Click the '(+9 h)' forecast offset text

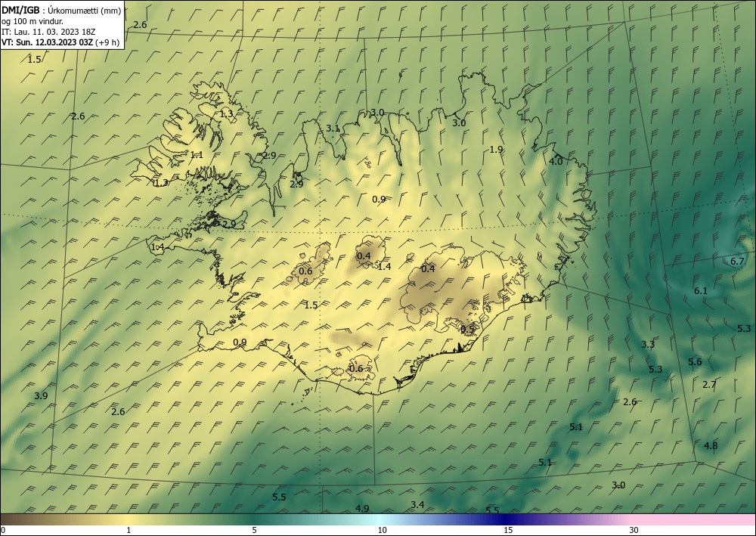tap(107, 42)
